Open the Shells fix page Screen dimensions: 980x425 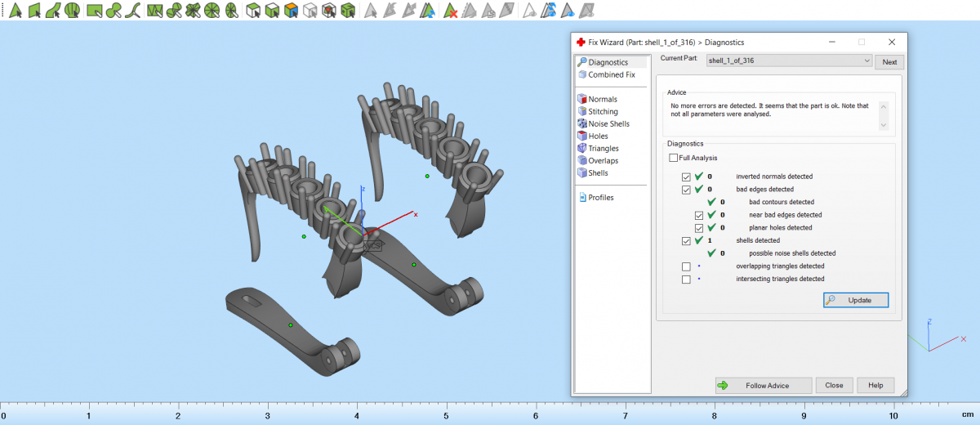598,172
